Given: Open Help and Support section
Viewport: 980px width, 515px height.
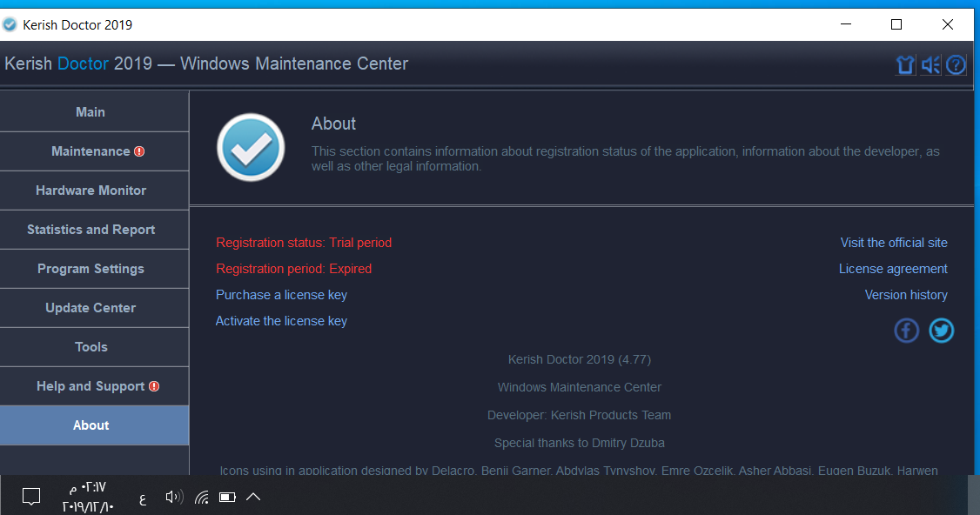Looking at the screenshot, I should point(94,386).
